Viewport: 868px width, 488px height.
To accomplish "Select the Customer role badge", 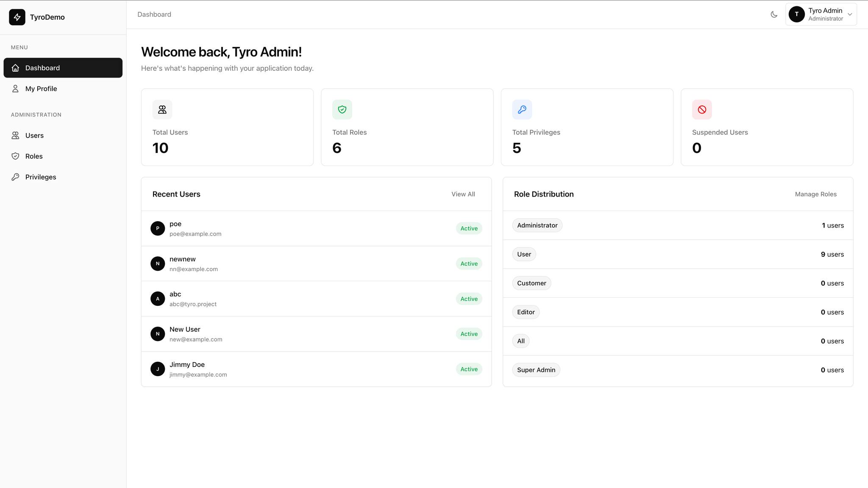I will (531, 283).
